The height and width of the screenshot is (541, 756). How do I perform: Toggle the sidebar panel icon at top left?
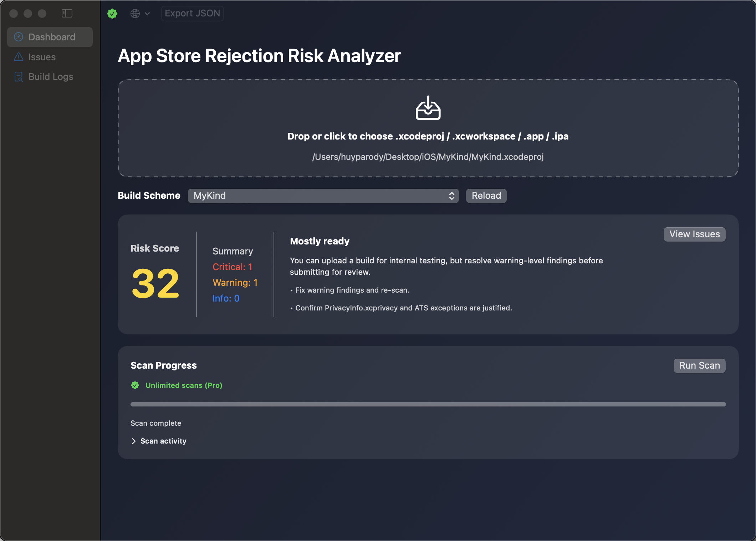click(67, 13)
